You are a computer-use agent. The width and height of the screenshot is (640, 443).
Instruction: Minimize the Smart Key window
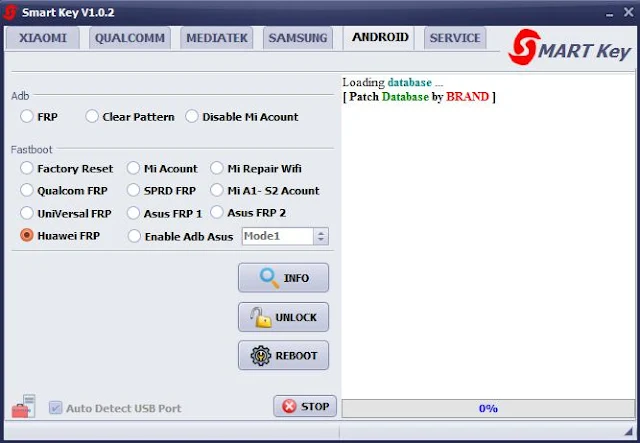[x=609, y=13]
